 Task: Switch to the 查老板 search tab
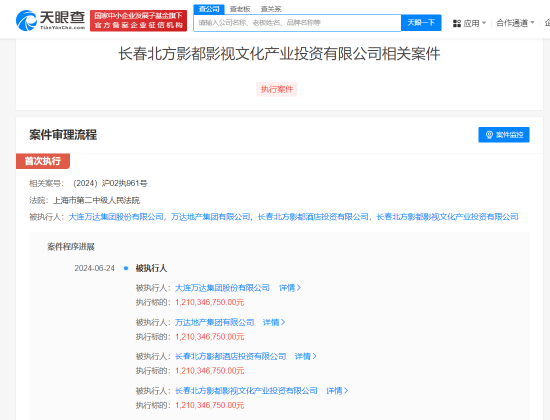tap(240, 9)
